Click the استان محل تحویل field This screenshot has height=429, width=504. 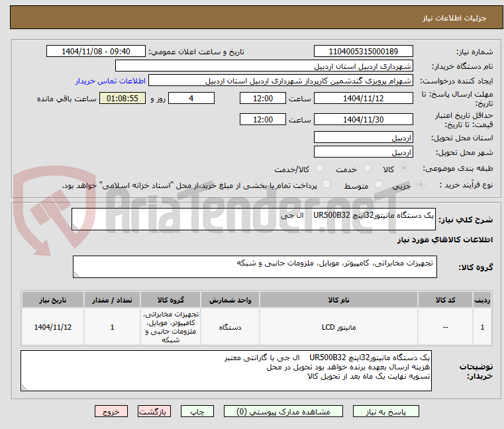coord(363,138)
